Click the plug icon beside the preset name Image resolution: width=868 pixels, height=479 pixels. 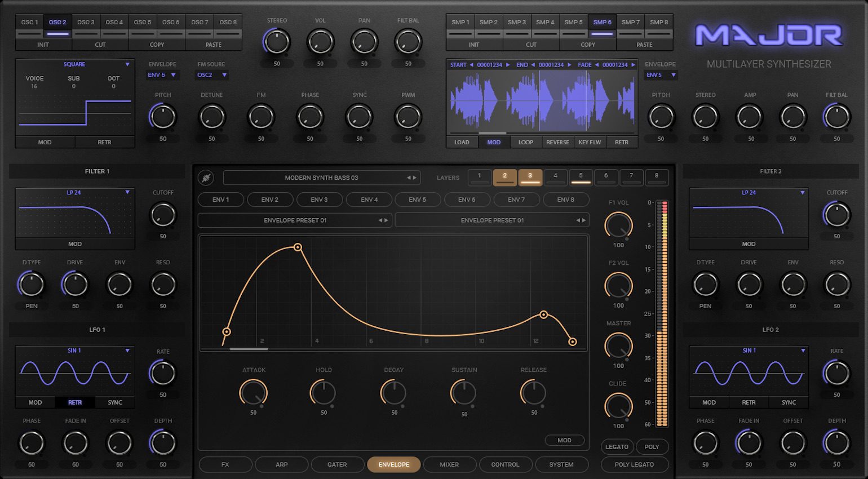(206, 178)
